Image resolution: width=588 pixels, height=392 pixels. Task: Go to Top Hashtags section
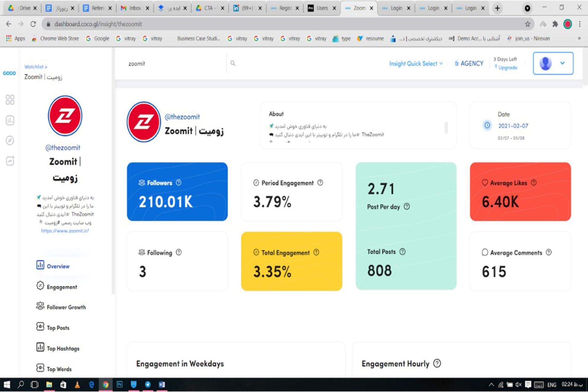click(63, 349)
